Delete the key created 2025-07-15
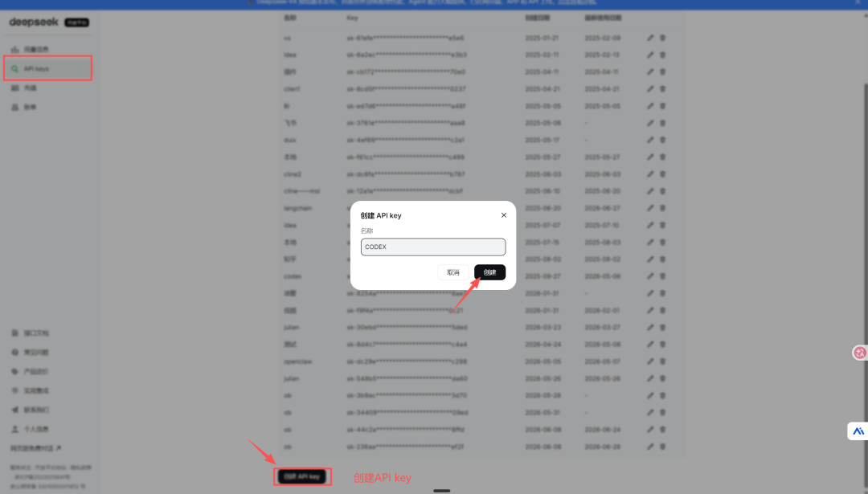868x494 pixels. coord(662,243)
